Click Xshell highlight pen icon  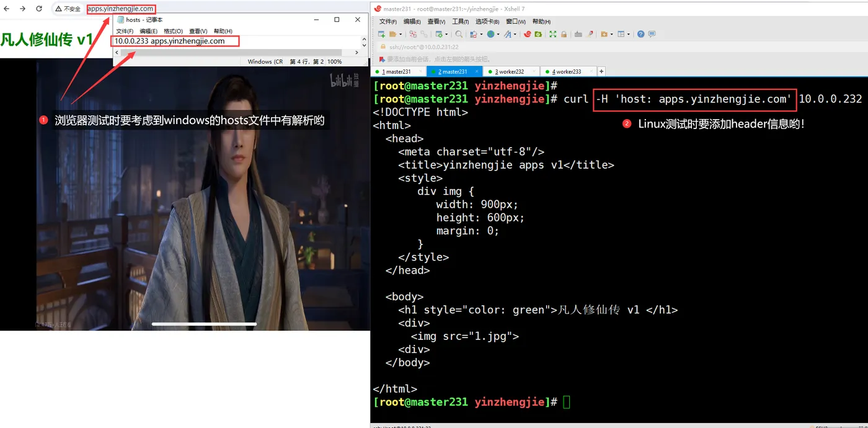coord(589,34)
